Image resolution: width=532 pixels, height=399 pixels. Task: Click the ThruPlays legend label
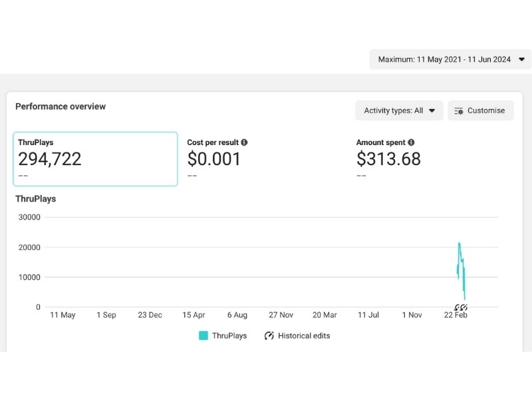tap(229, 336)
